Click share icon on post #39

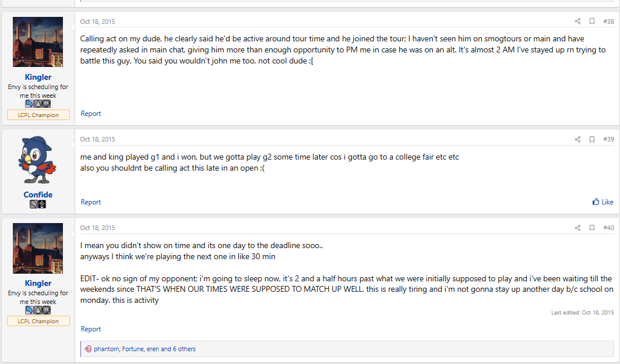pyautogui.click(x=577, y=139)
